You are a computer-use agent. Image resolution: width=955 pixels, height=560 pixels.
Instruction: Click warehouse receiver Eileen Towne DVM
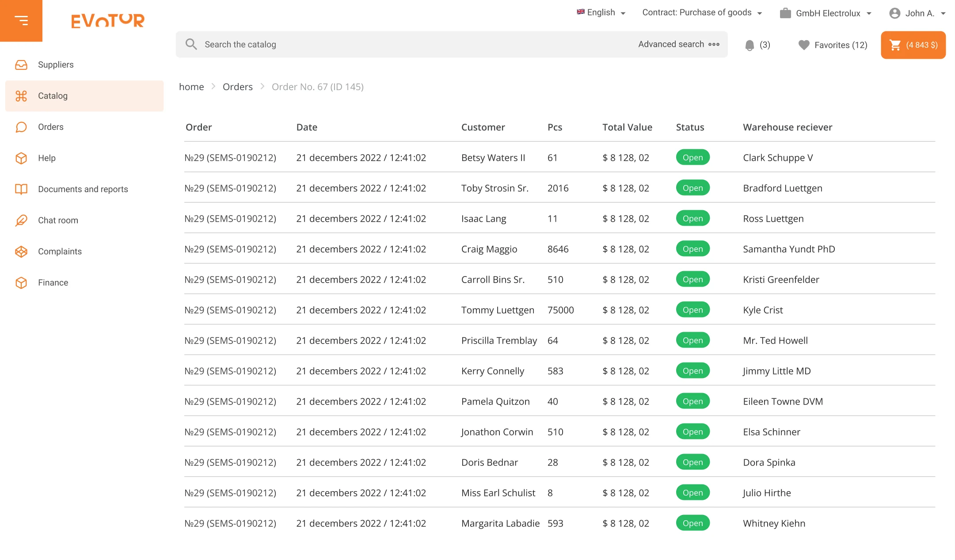pyautogui.click(x=783, y=401)
